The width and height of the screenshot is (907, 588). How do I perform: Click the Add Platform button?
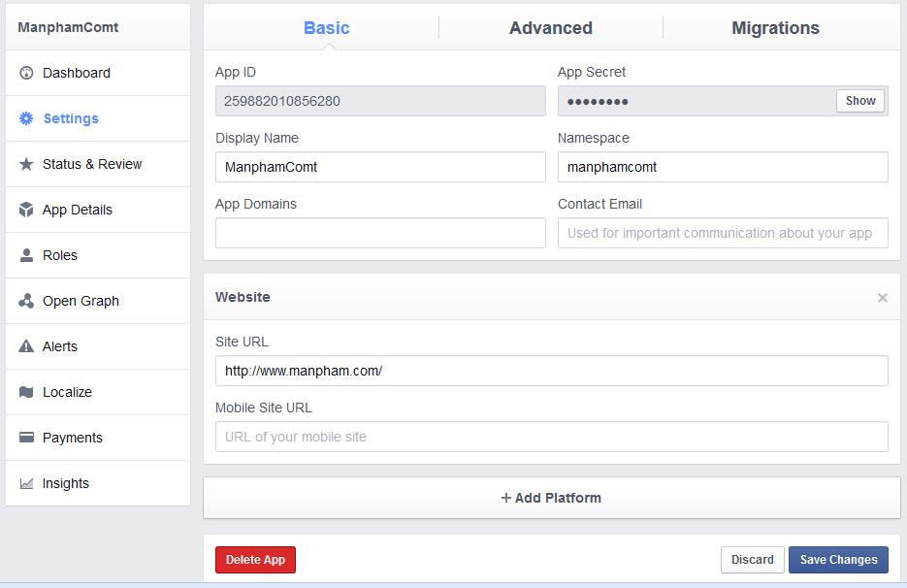[551, 498]
